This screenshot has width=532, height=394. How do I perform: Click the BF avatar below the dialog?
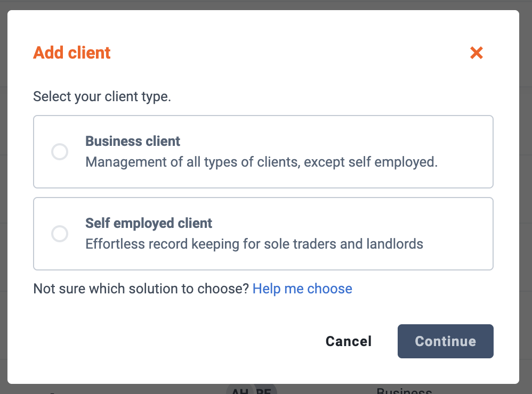pos(264,390)
